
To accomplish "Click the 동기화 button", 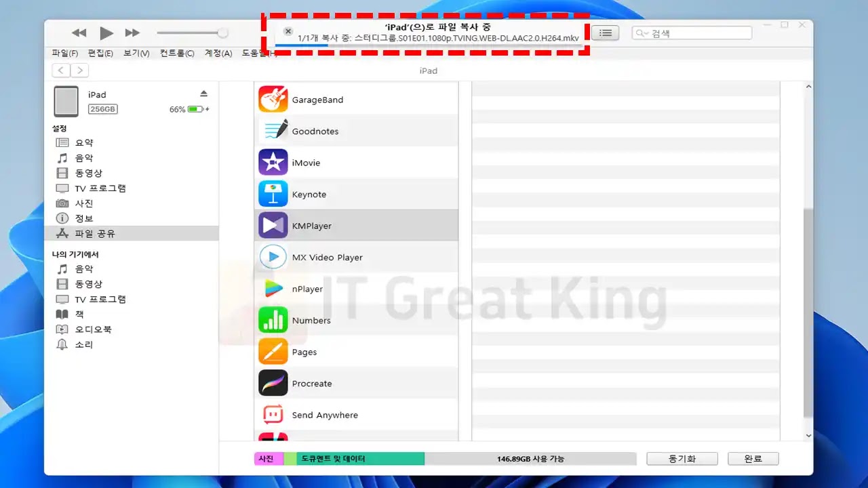I will click(x=682, y=459).
